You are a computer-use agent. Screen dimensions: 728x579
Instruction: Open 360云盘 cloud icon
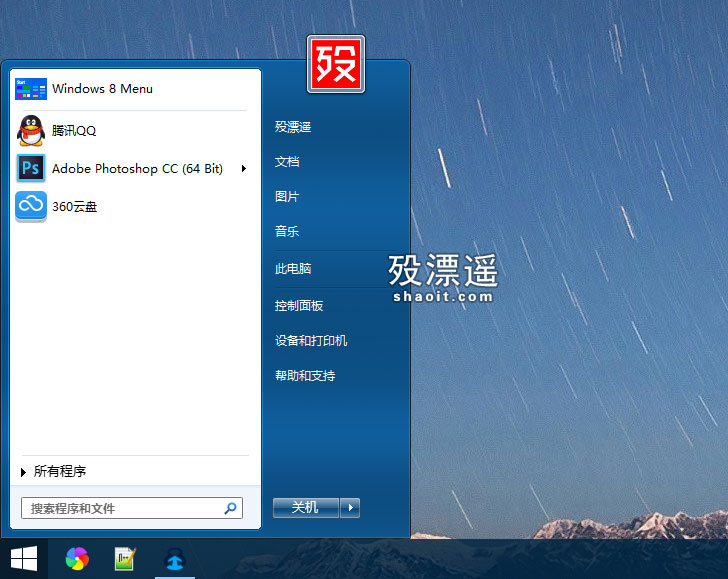coord(31,206)
